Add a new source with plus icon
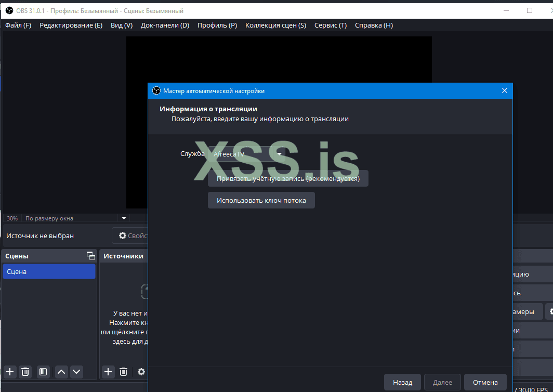Screen dimensions: 553x392 click(108, 372)
